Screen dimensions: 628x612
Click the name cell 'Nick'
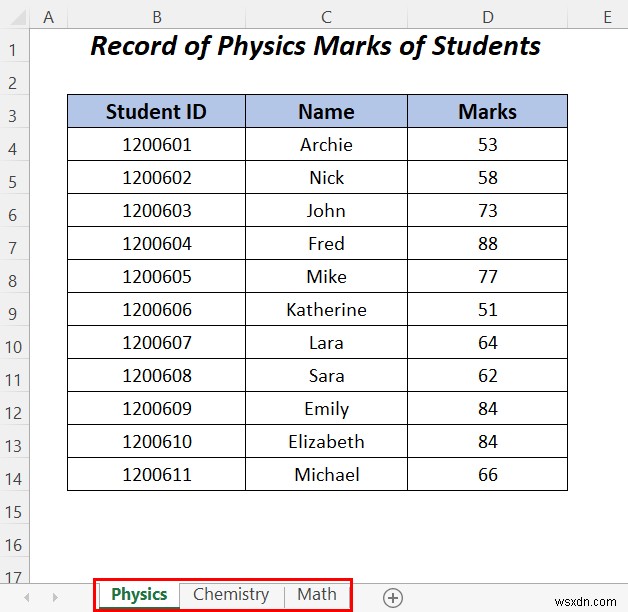pyautogui.click(x=326, y=177)
